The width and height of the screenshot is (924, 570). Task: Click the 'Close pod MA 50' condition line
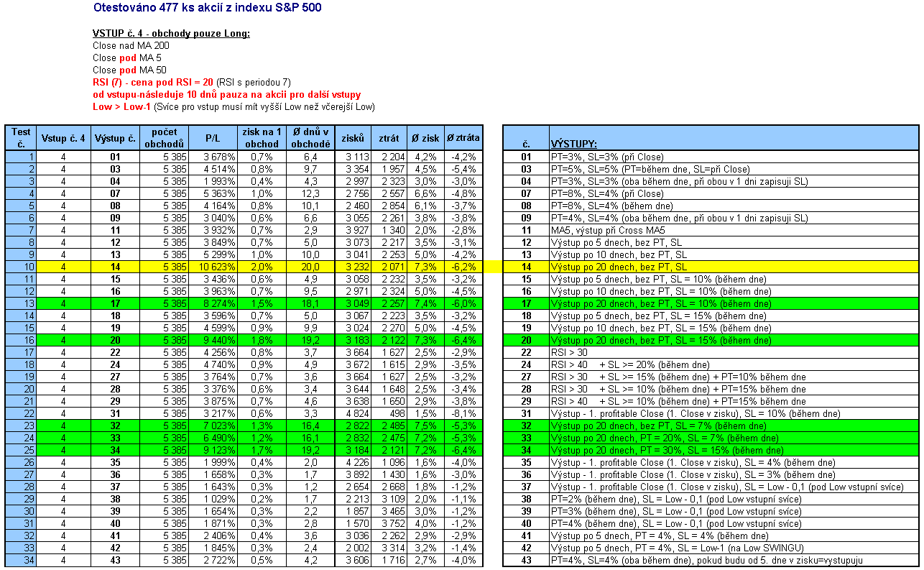(x=129, y=70)
